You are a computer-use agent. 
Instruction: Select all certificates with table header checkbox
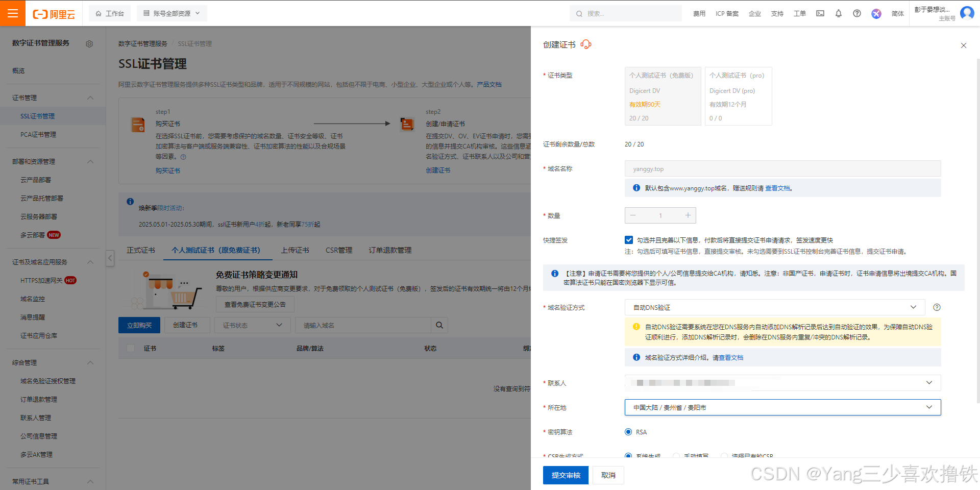tap(131, 348)
